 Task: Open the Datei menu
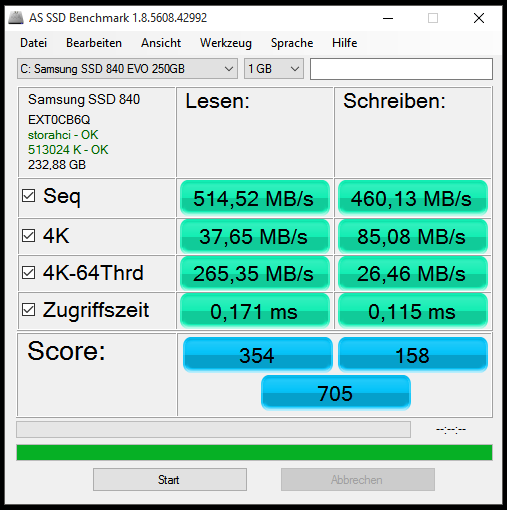click(33, 43)
